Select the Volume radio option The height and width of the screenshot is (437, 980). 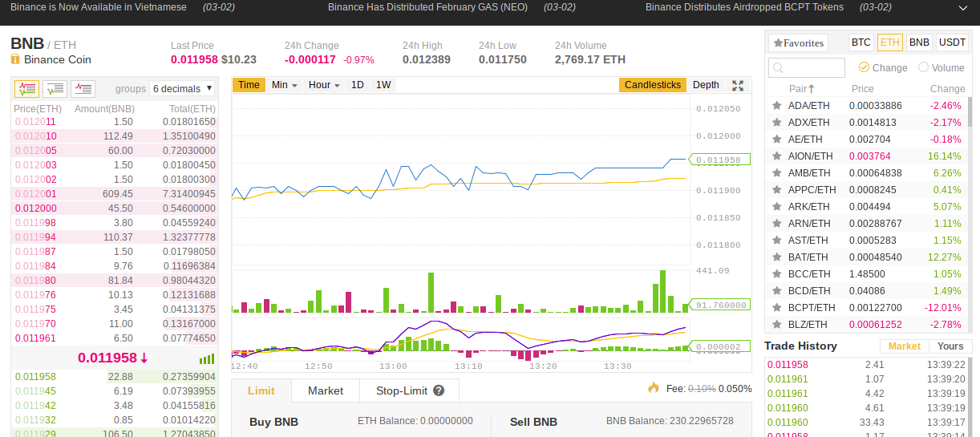pyautogui.click(x=923, y=67)
